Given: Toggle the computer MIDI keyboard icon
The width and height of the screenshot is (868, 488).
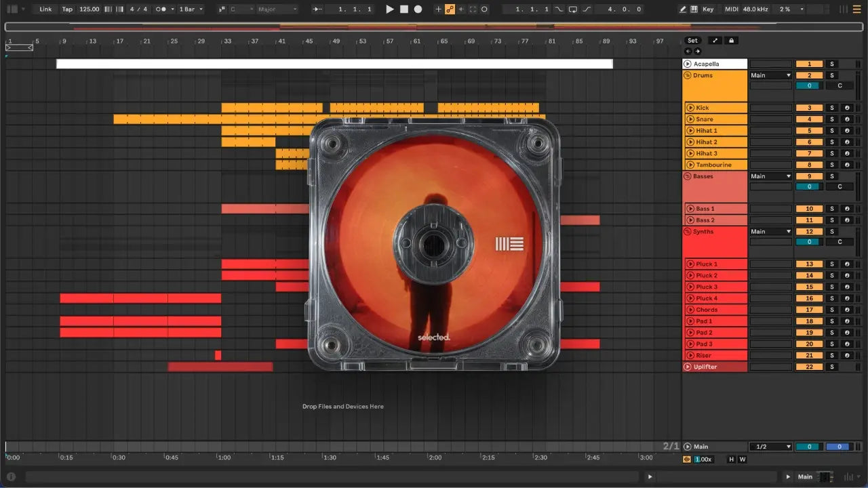Looking at the screenshot, I should (x=694, y=9).
